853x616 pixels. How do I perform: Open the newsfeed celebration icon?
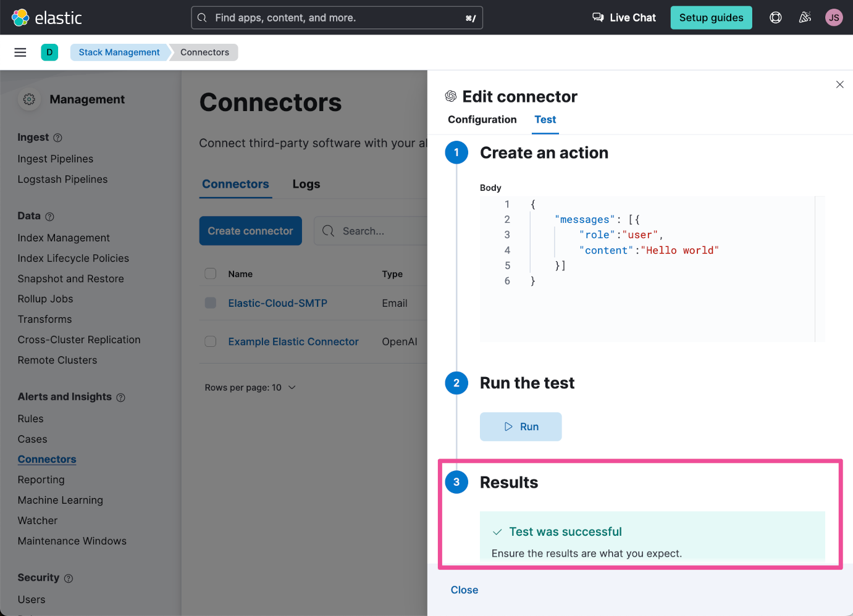point(805,18)
